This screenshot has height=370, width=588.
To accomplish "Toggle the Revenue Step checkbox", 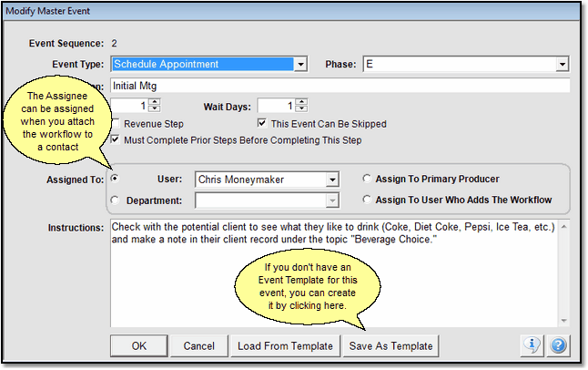I will 114,123.
